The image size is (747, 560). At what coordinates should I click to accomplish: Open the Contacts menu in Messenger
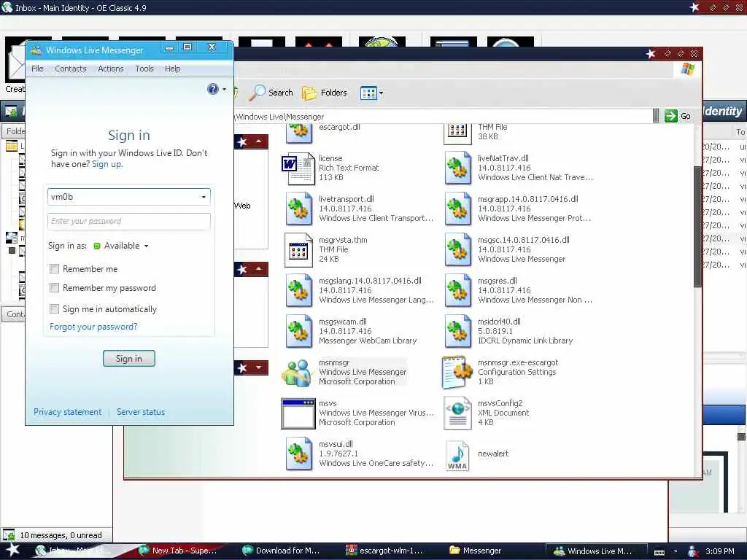(x=71, y=69)
